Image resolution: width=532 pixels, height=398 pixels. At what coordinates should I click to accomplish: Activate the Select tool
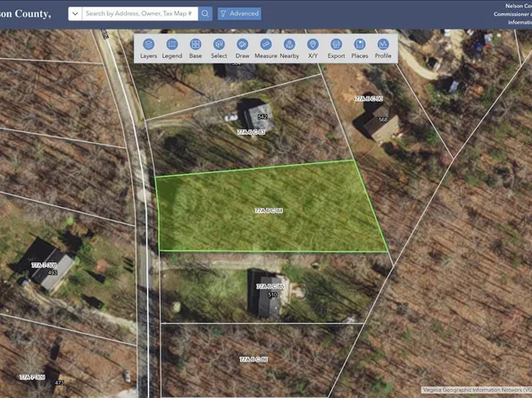(219, 49)
